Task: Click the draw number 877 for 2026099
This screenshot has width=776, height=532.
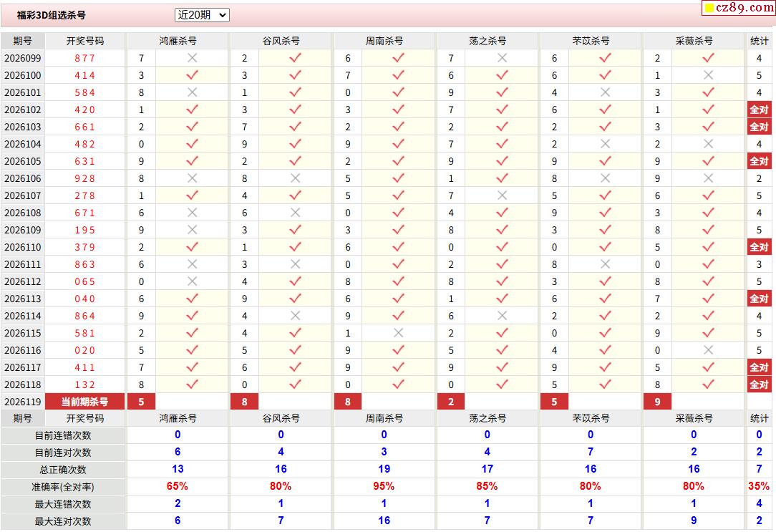Action: (x=84, y=59)
